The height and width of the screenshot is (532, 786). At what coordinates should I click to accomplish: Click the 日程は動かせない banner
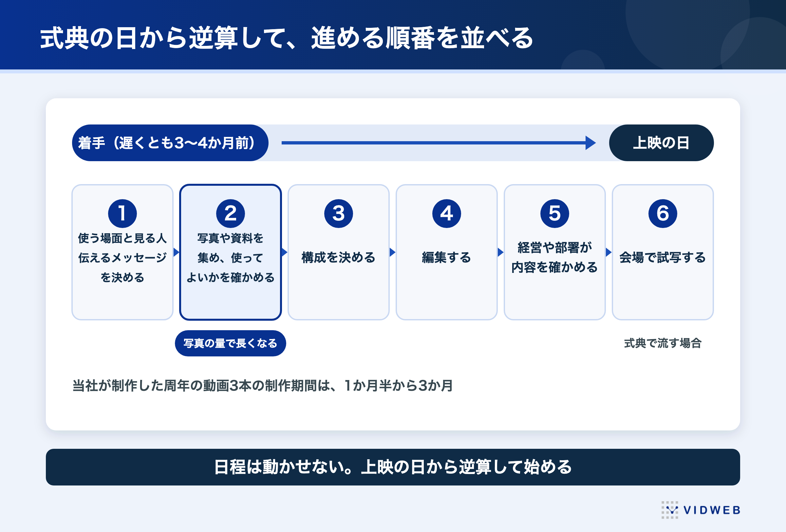coord(393,467)
